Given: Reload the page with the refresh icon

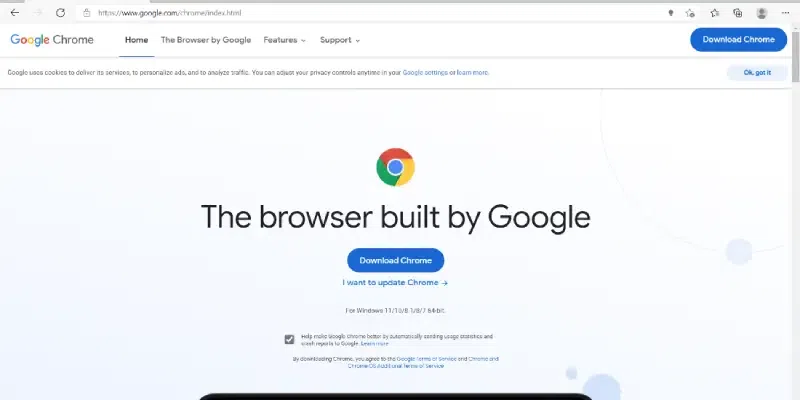Looking at the screenshot, I should coord(60,13).
